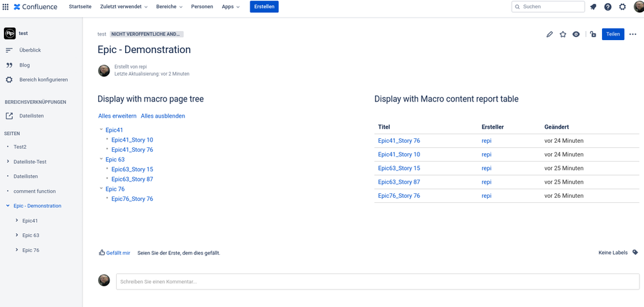Expand Epic 76 chevron in sidebar

pos(17,249)
